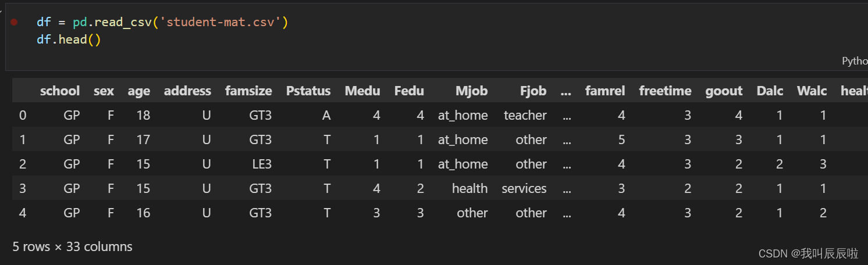Select the famsize column header

tap(248, 91)
